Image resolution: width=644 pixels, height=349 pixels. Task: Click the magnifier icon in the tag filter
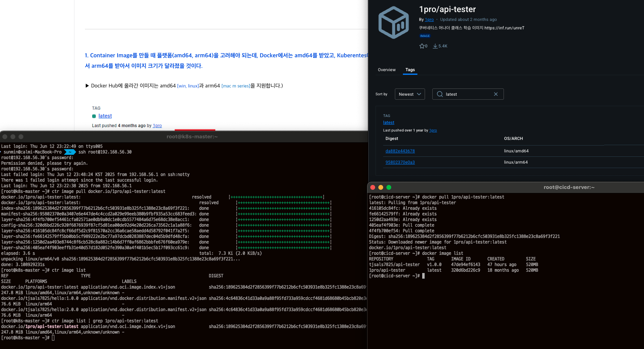coord(440,94)
